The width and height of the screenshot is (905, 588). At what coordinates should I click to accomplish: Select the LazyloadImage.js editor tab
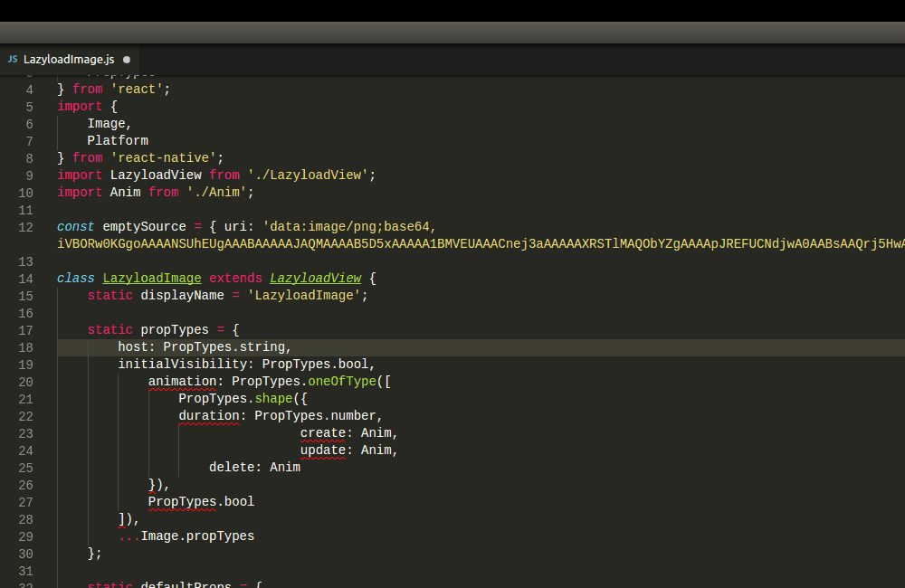point(69,60)
